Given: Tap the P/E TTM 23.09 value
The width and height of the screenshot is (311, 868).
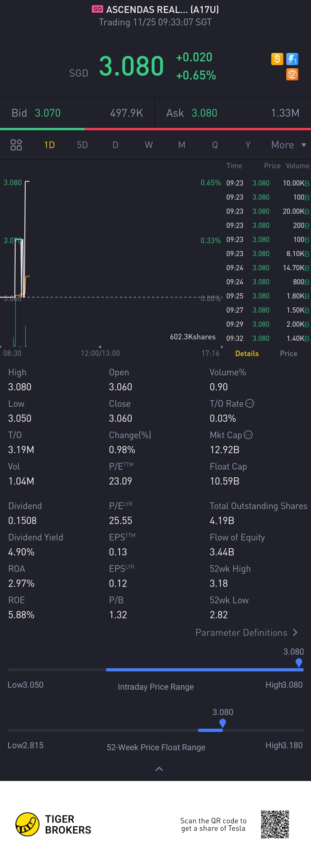Looking at the screenshot, I should pyautogui.click(x=120, y=481).
